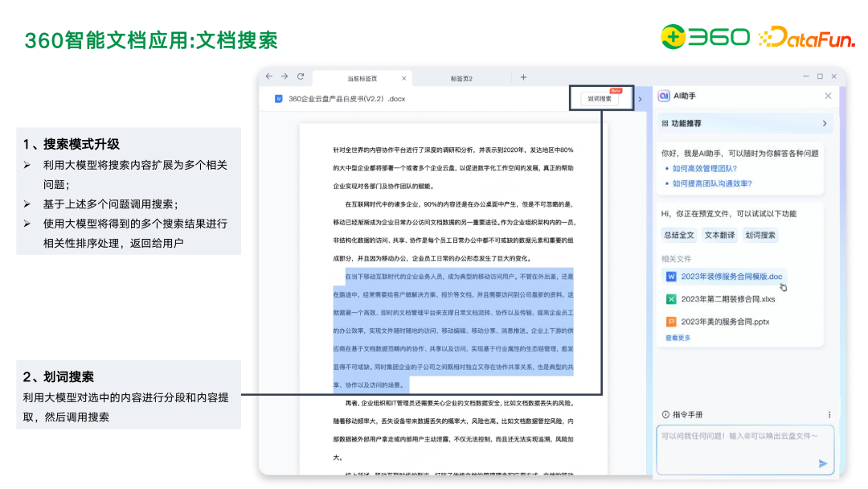This screenshot has width=868, height=489.
Task: Click the 总结全文 button
Action: 679,235
